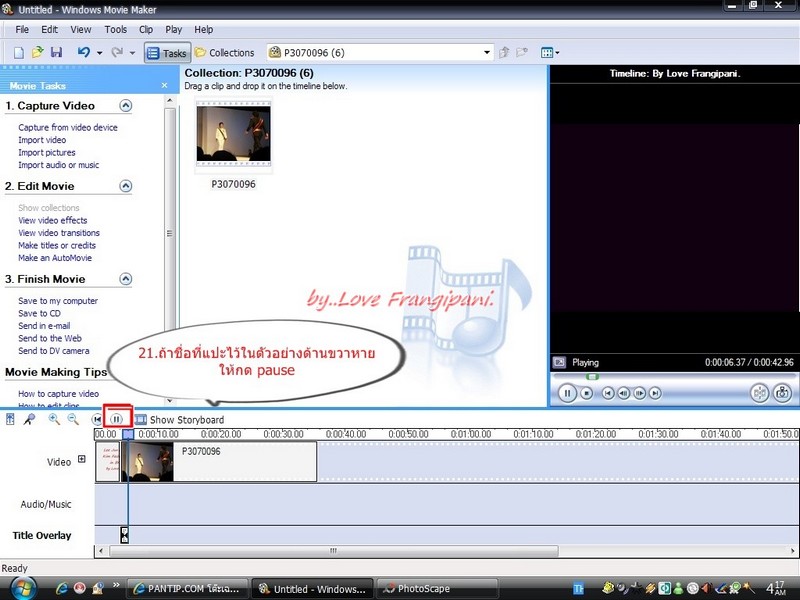Zoom in on the timeline
The image size is (800, 600).
coord(54,419)
